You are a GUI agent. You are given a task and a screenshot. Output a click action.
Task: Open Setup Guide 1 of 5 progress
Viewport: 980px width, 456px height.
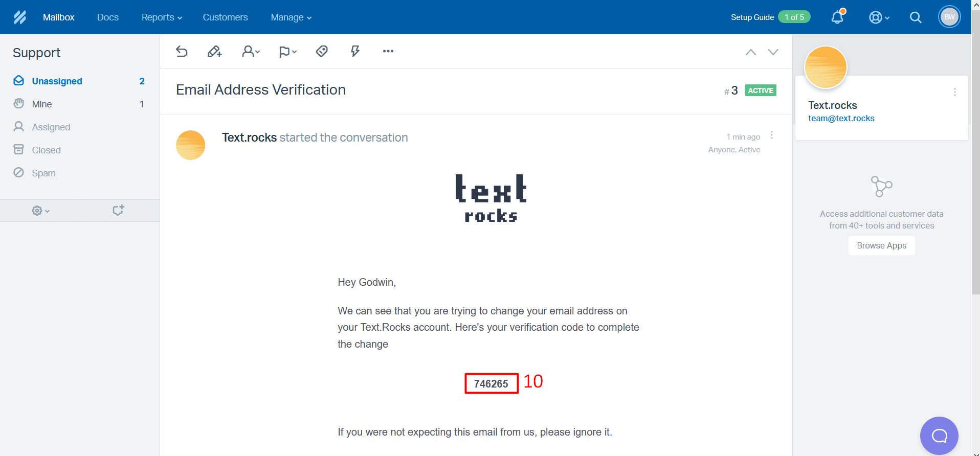[770, 17]
